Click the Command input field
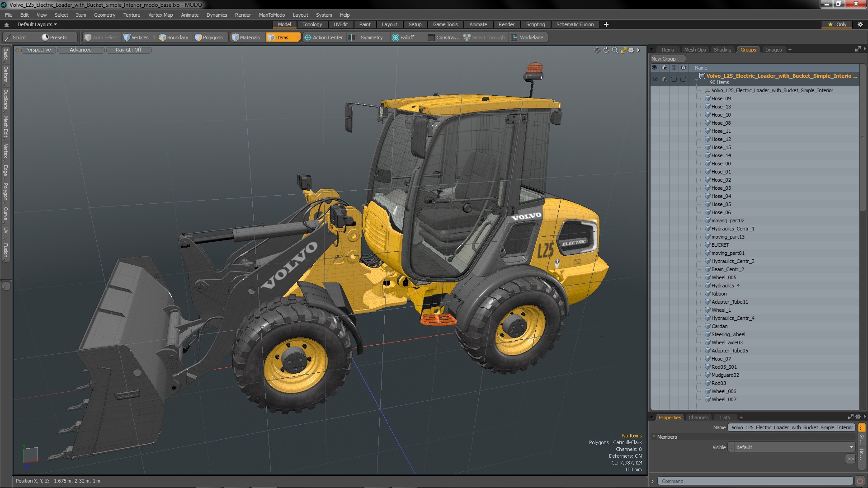 point(755,481)
